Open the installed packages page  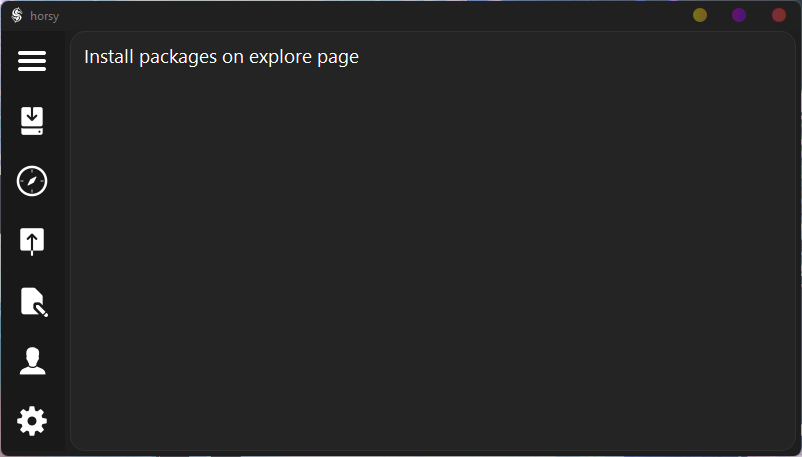coord(32,121)
